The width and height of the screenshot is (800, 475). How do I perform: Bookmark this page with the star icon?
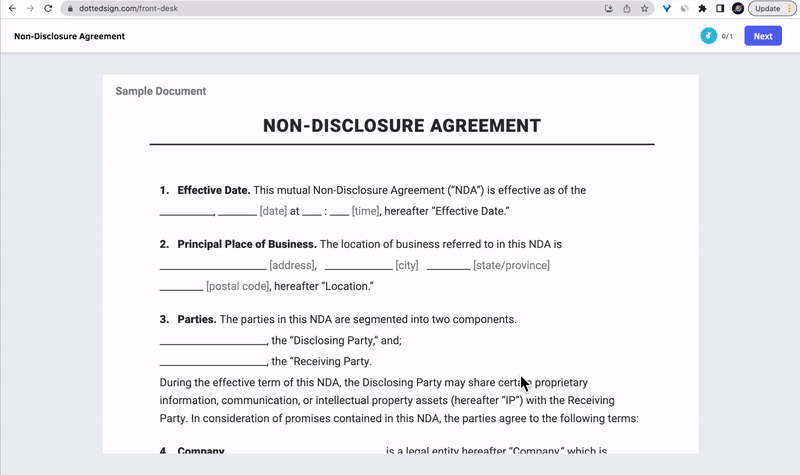(x=644, y=9)
